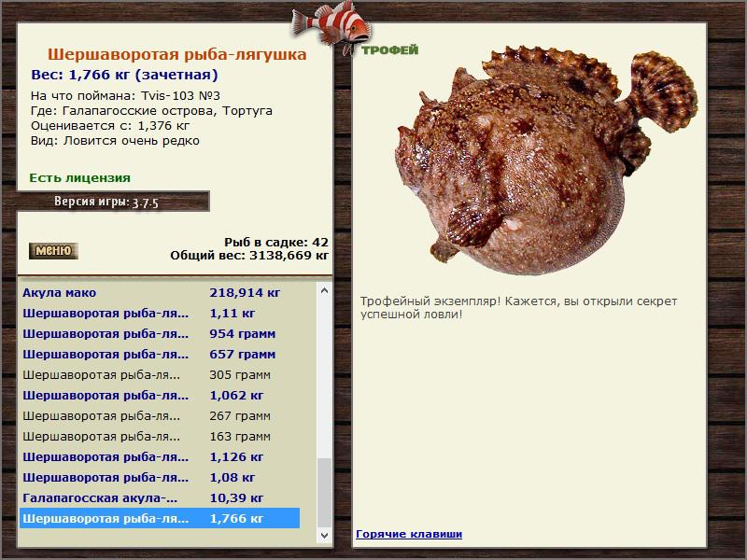The height and width of the screenshot is (560, 747).
Task: Click the Где: Галапагосские острова, Тортуга line
Action: click(x=151, y=111)
